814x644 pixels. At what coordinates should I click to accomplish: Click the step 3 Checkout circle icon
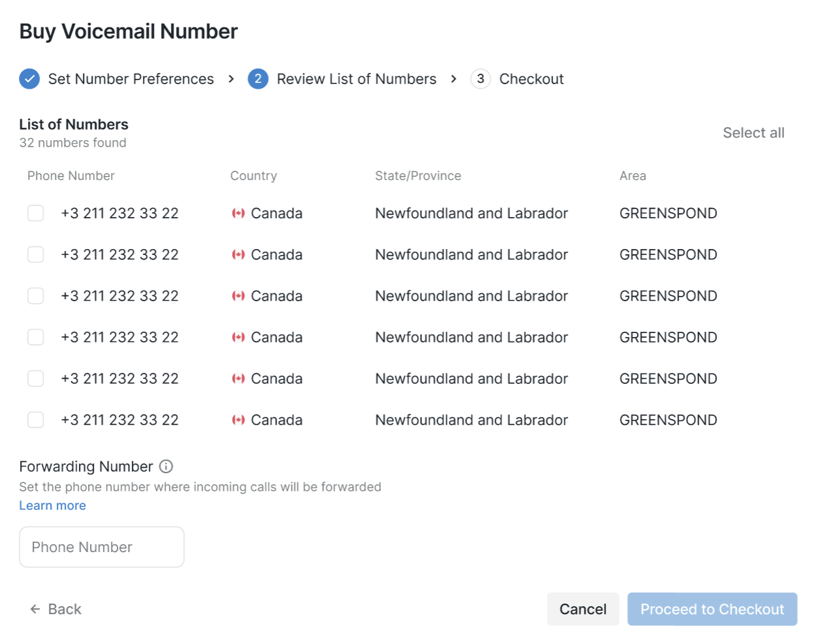481,79
